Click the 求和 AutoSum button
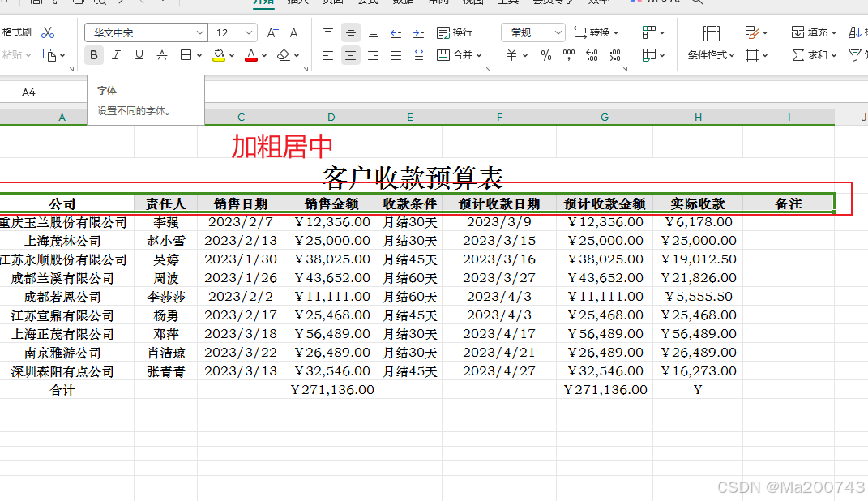This screenshot has width=868, height=501. [x=814, y=55]
